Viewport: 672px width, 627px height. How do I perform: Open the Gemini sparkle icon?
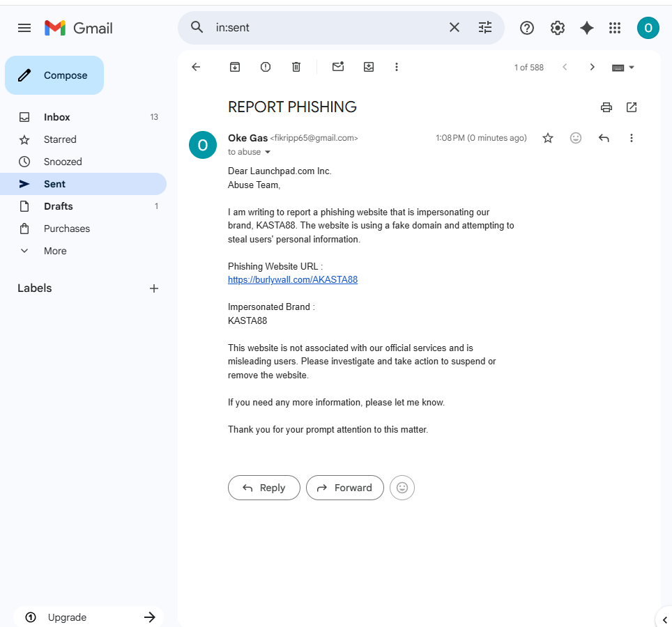pos(587,29)
